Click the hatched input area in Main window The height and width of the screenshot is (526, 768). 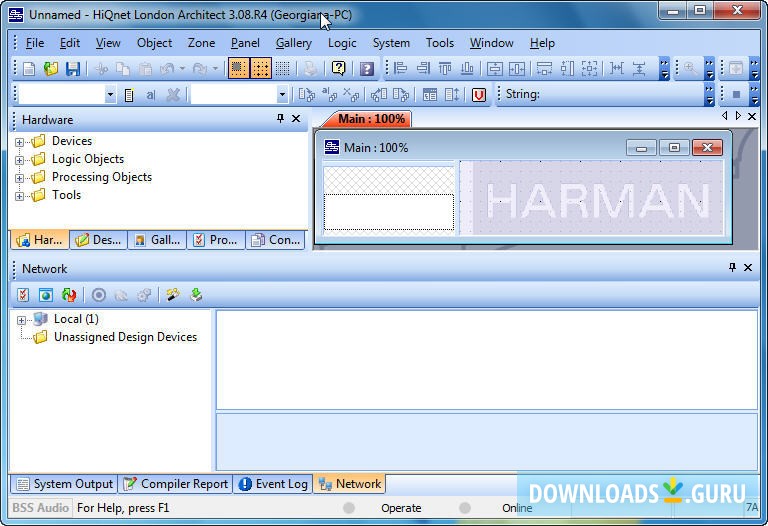click(389, 180)
